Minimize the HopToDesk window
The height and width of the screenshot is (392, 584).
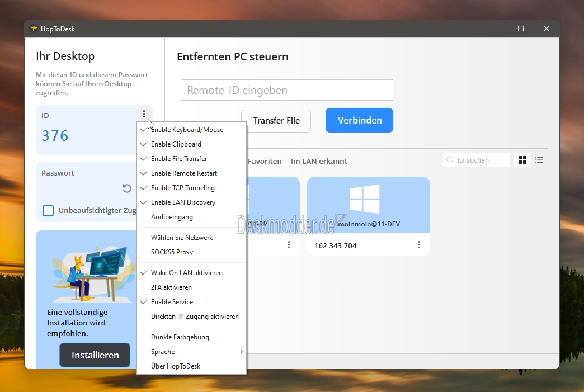coord(496,29)
